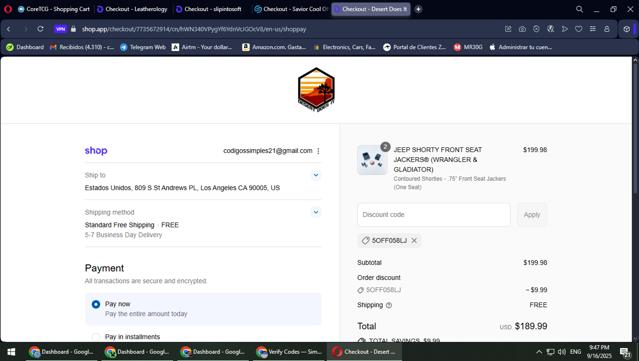Open the Gmail Recibidos bookmark
The height and width of the screenshot is (361, 639).
(x=82, y=47)
